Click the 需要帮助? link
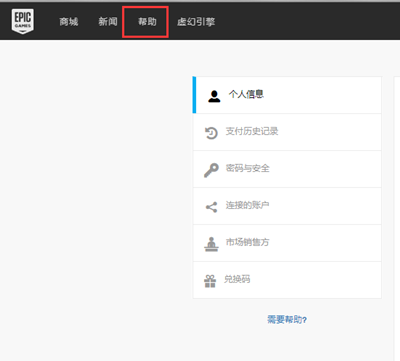The height and width of the screenshot is (361, 400). (x=287, y=320)
